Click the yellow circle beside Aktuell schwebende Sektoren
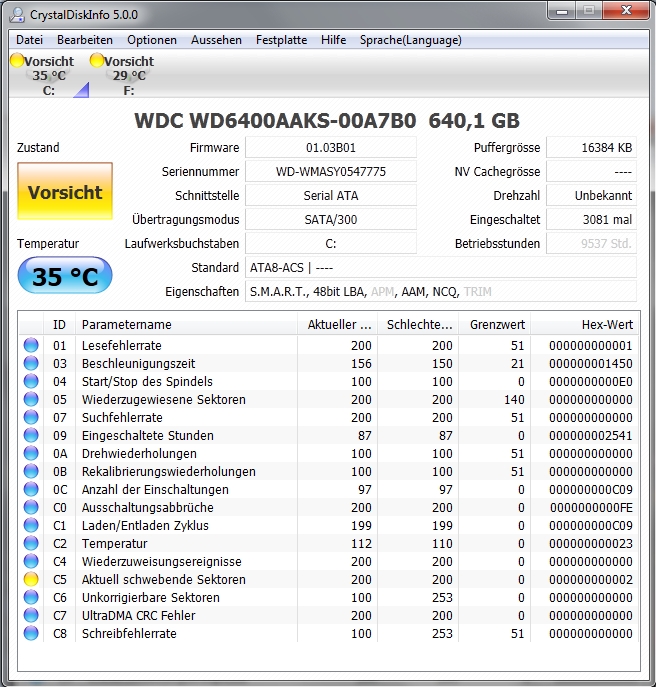The height and width of the screenshot is (687, 656). [31, 579]
